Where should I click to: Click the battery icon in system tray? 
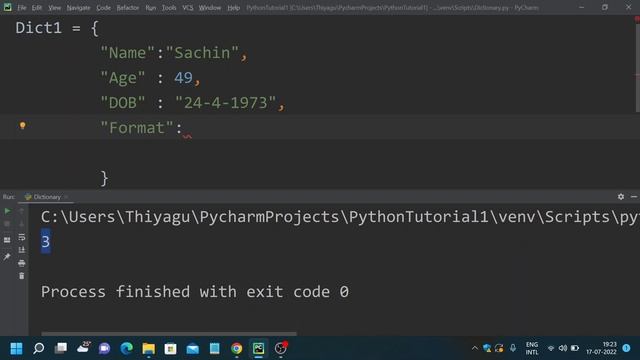point(575,348)
